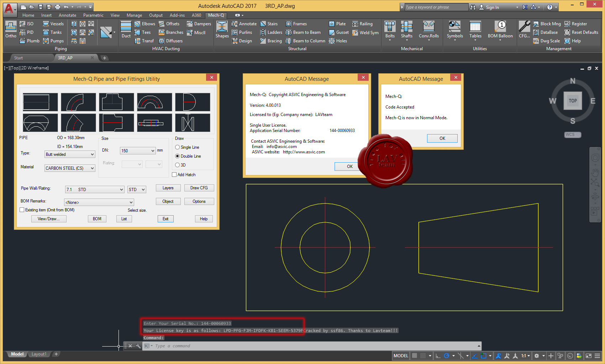Click OK in the Code Accepted message
The height and width of the screenshot is (364, 605).
[x=442, y=138]
